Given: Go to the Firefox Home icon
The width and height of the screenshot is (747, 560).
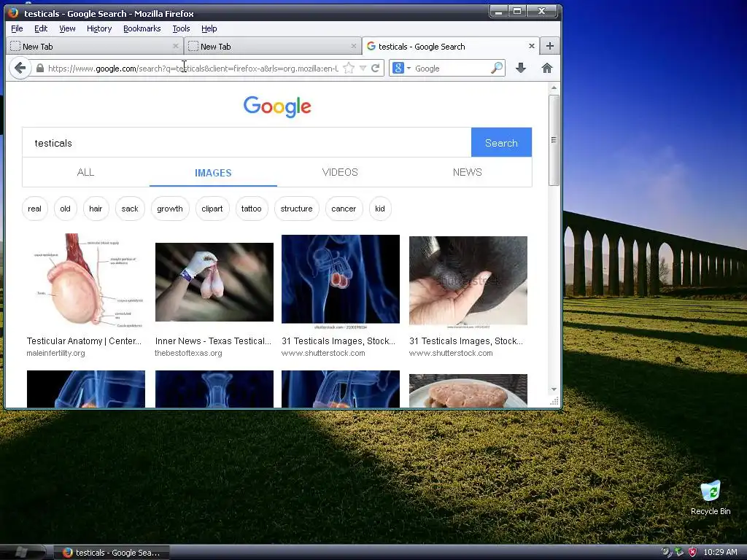Looking at the screenshot, I should [x=547, y=68].
